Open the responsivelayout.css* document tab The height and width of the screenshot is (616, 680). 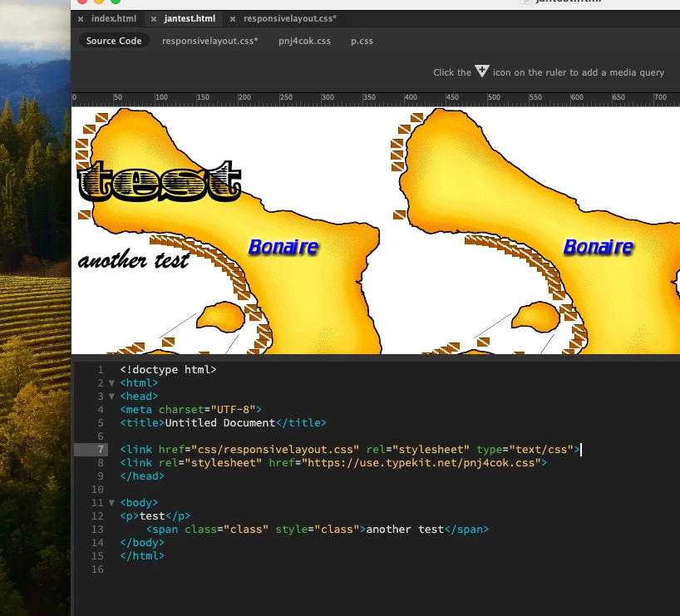coord(289,18)
